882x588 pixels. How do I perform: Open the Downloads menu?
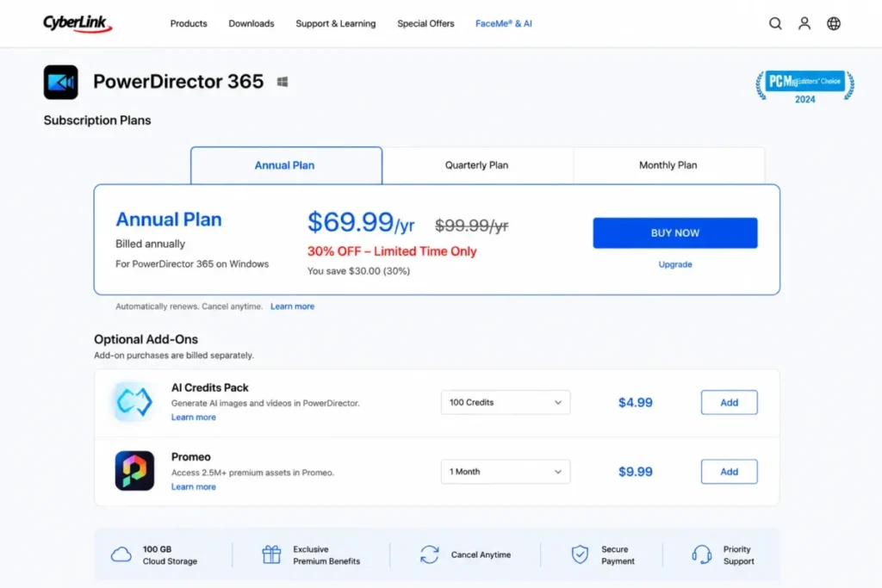tap(252, 23)
